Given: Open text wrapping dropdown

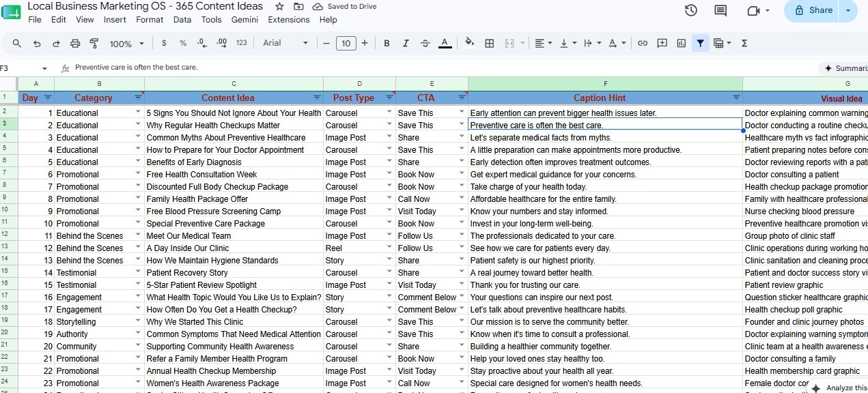Looking at the screenshot, I should point(592,43).
